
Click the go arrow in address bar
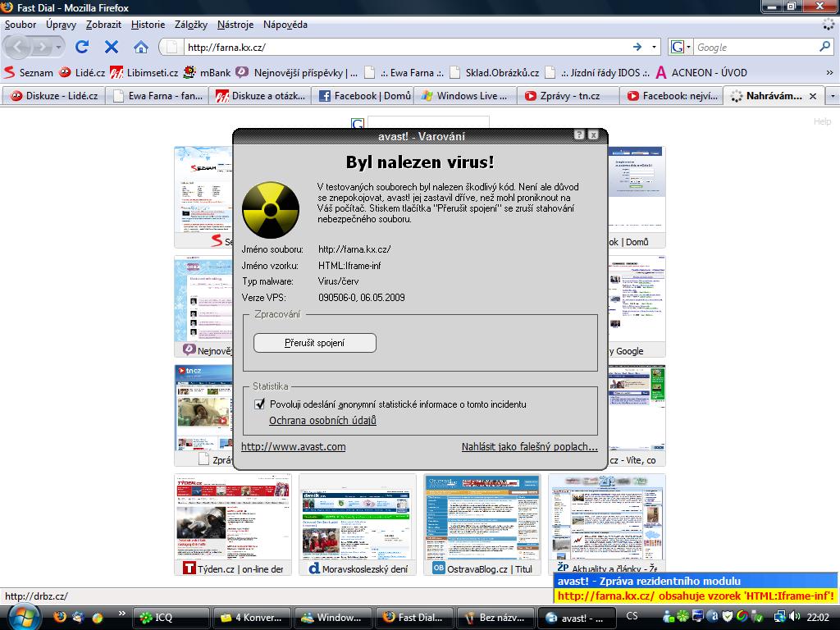click(637, 47)
